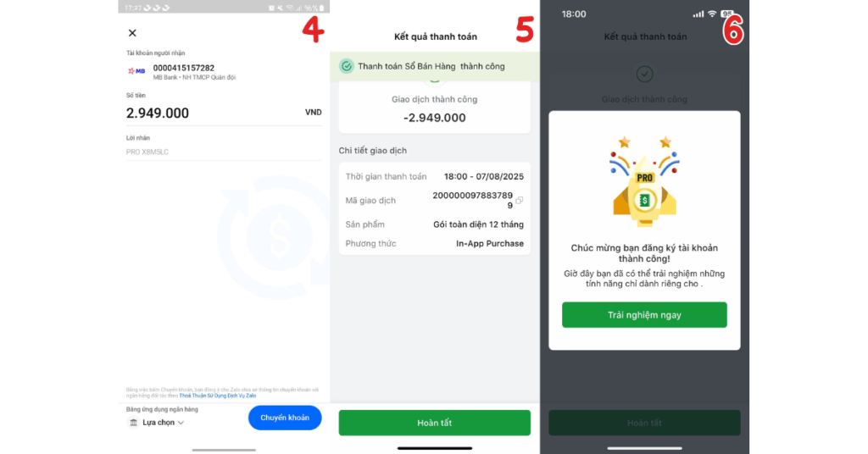Viewport: 868px width, 454px height.
Task: Expand the chevron next to Lựa chọn
Action: [x=181, y=423]
